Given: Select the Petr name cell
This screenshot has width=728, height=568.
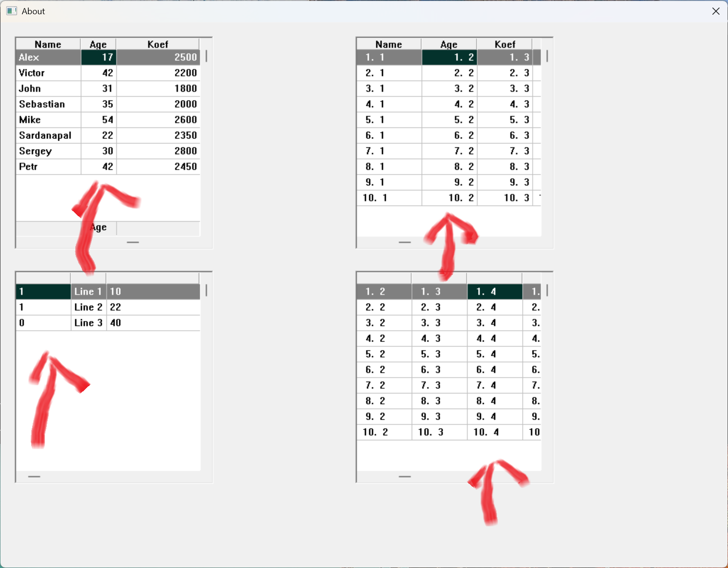Looking at the screenshot, I should [x=48, y=167].
